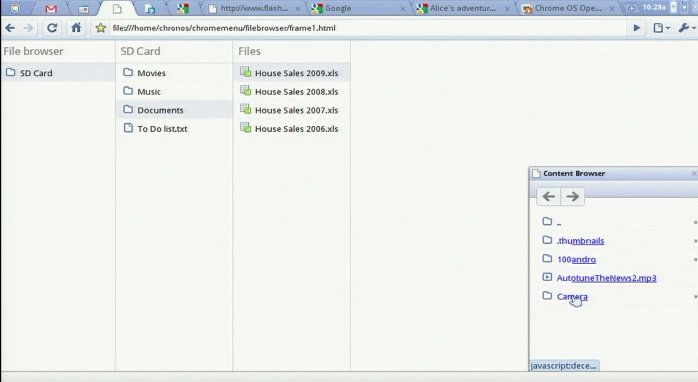The height and width of the screenshot is (382, 698).
Task: Select the Documents folder
Action: click(x=174, y=110)
